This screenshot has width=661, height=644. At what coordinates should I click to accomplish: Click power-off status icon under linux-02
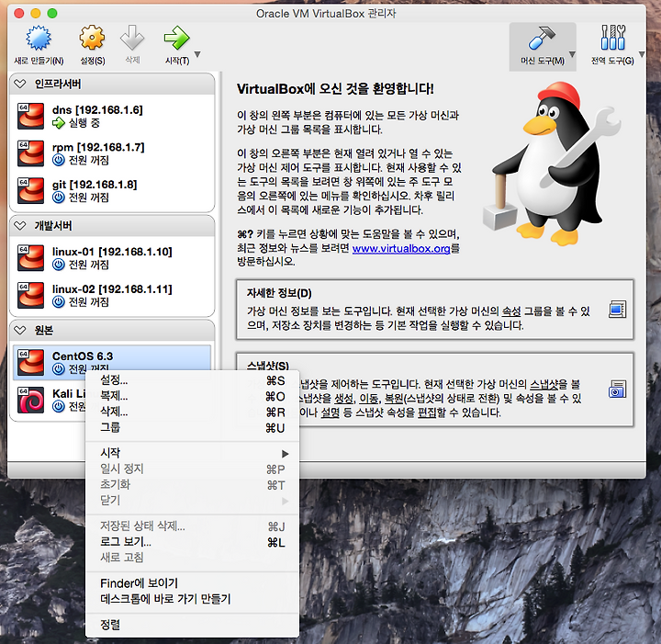coord(58,302)
